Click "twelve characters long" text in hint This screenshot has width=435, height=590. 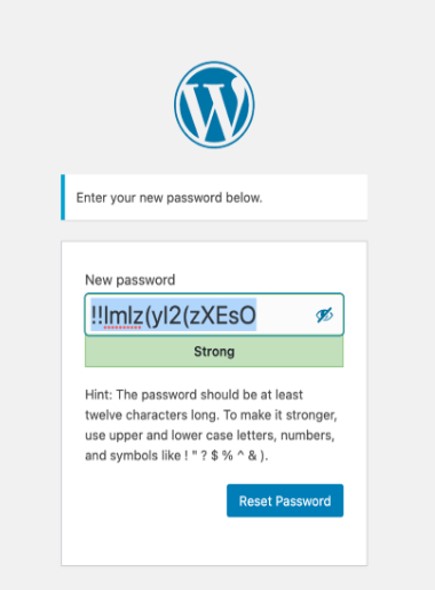coord(151,415)
